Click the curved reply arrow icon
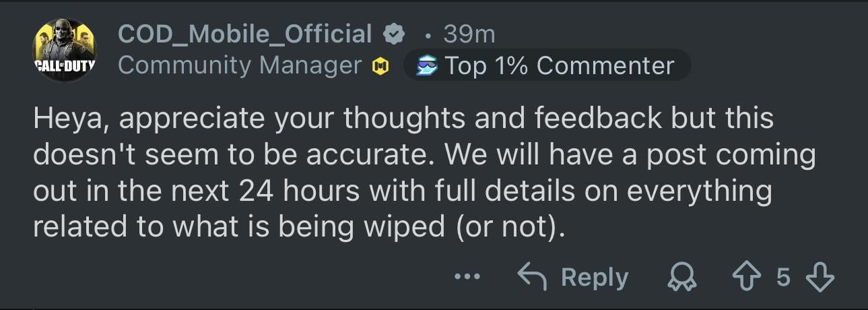 (x=532, y=276)
